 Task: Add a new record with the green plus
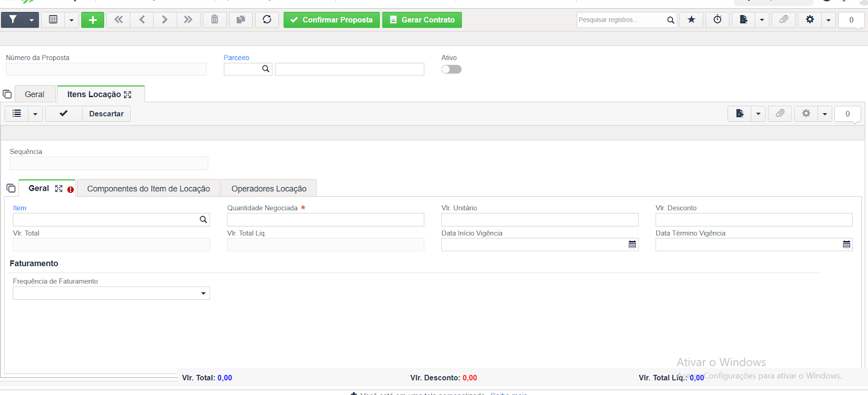(x=93, y=20)
